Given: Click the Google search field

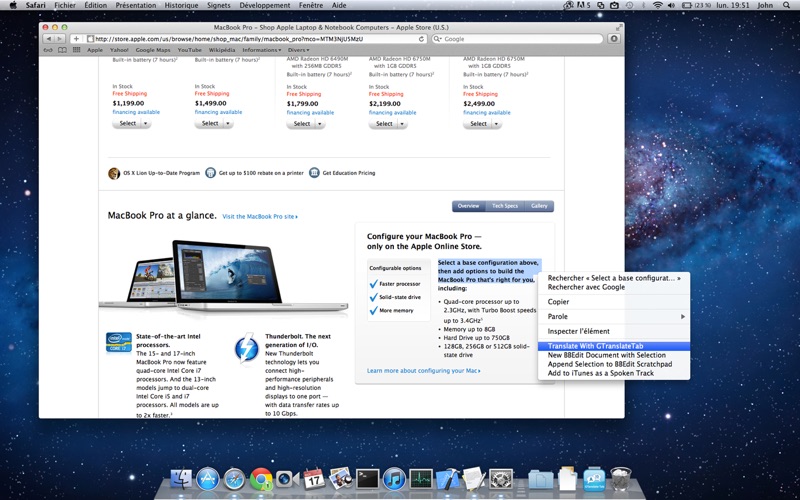Looking at the screenshot, I should (517, 39).
